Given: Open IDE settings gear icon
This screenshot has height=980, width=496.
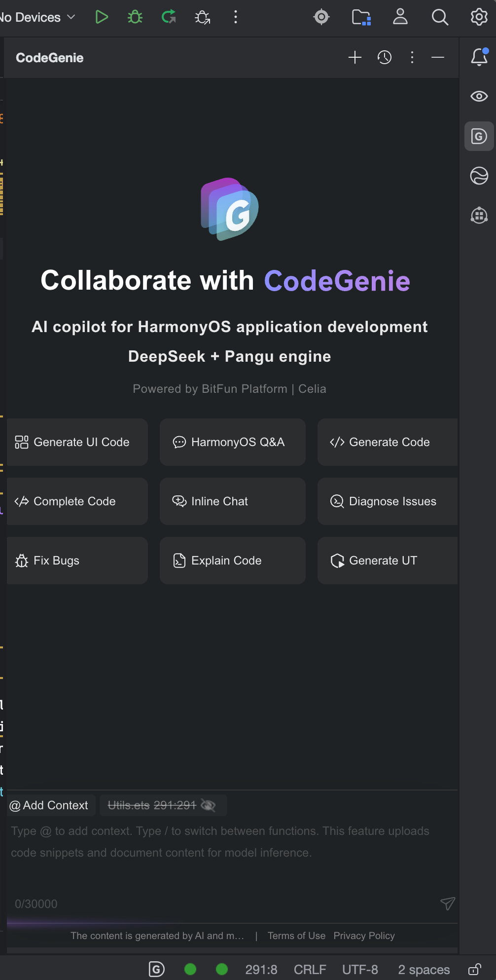Looking at the screenshot, I should [479, 17].
